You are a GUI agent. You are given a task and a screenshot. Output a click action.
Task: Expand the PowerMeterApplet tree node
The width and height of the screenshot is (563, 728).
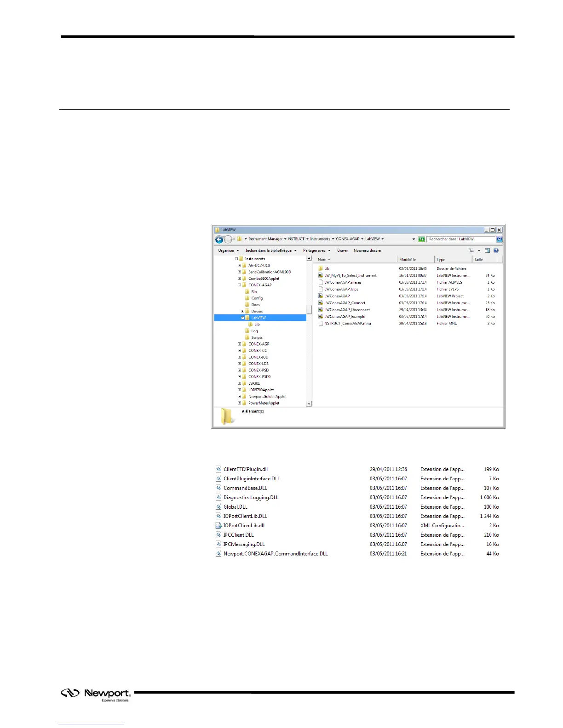coord(239,403)
